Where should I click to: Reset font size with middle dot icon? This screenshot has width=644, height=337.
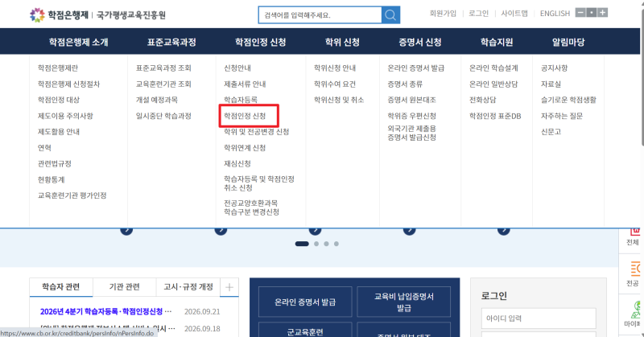[x=592, y=12]
